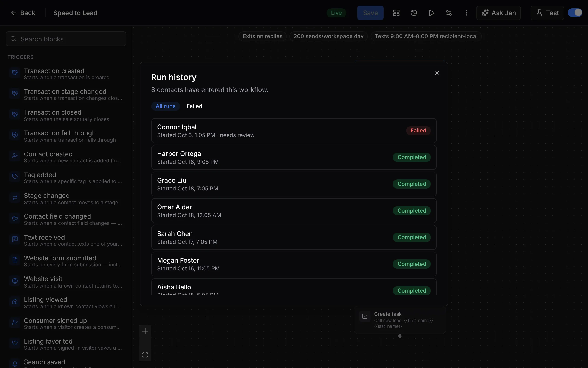Select Website form submitted trigger icon

15,260
